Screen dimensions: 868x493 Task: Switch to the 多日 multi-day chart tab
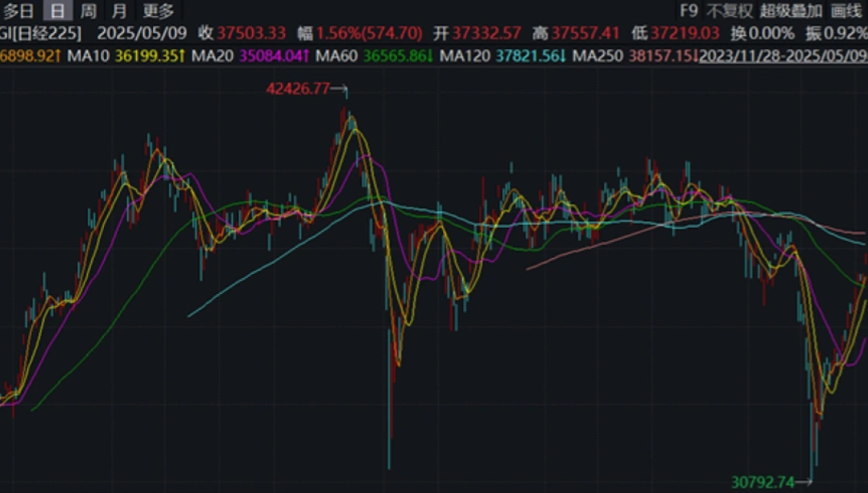[x=19, y=11]
